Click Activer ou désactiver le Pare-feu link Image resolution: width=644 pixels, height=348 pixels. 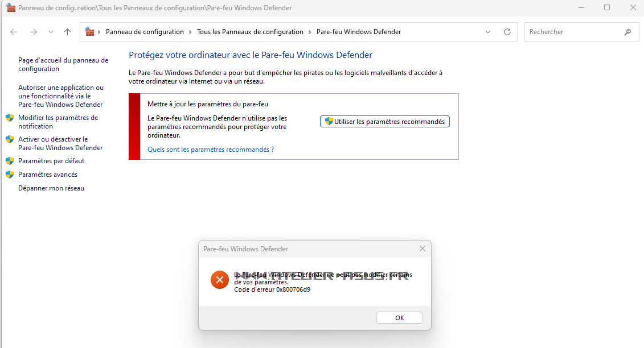pyautogui.click(x=60, y=143)
